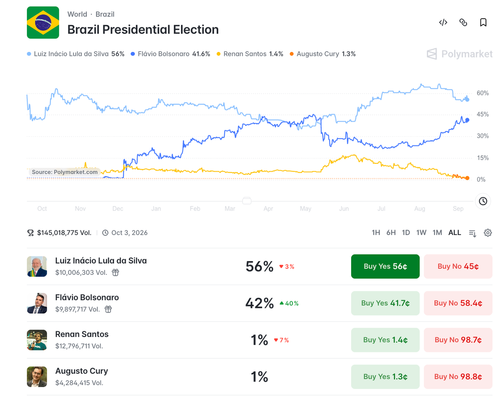
Task: Buy Yes 1.4¢ for Renan Santos
Action: 385,340
